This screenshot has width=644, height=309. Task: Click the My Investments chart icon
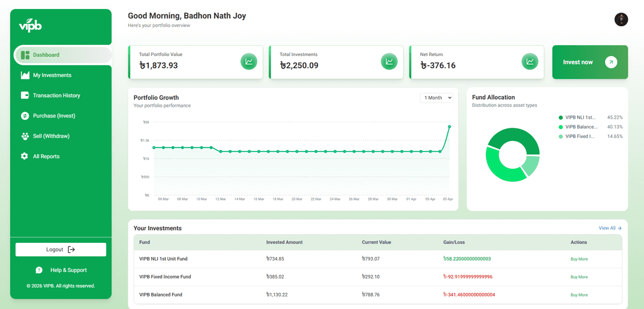pyautogui.click(x=25, y=75)
